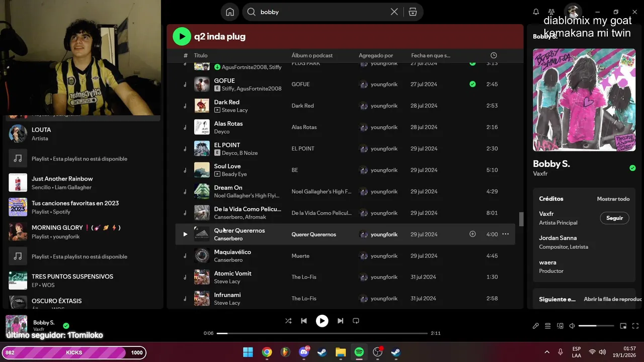Open the notifications bell
The width and height of the screenshot is (644, 362).
tap(536, 12)
